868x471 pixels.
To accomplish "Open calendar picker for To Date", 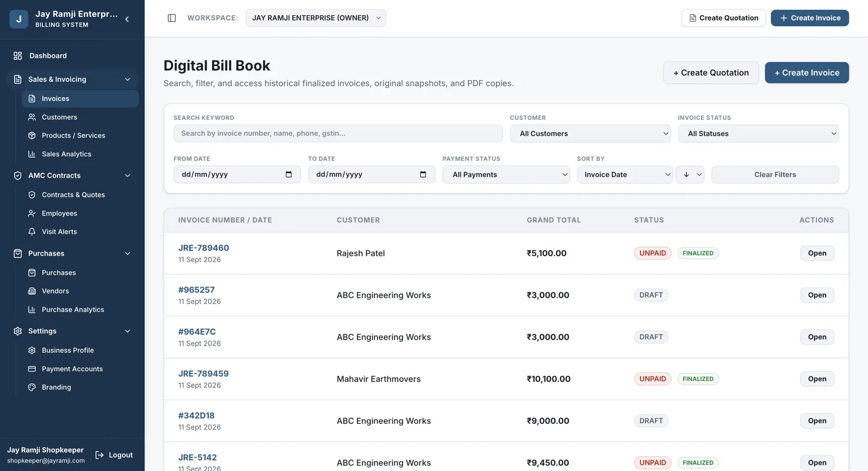I will [423, 175].
